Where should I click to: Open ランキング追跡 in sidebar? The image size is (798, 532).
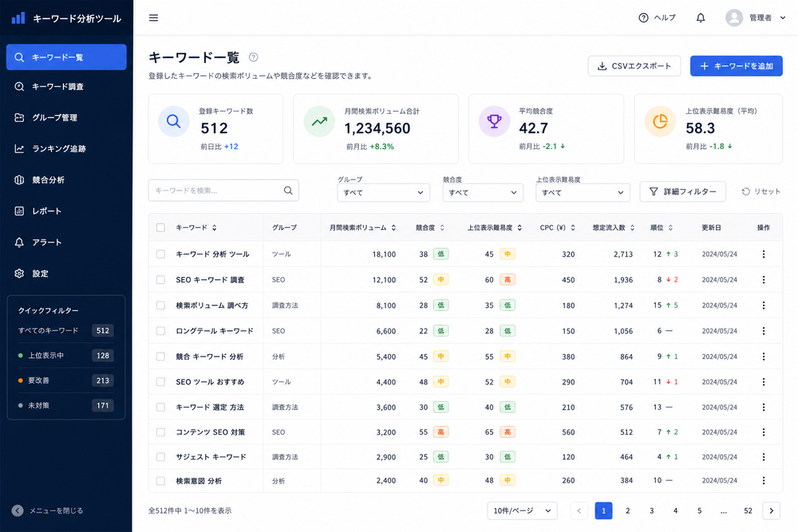click(x=66, y=148)
